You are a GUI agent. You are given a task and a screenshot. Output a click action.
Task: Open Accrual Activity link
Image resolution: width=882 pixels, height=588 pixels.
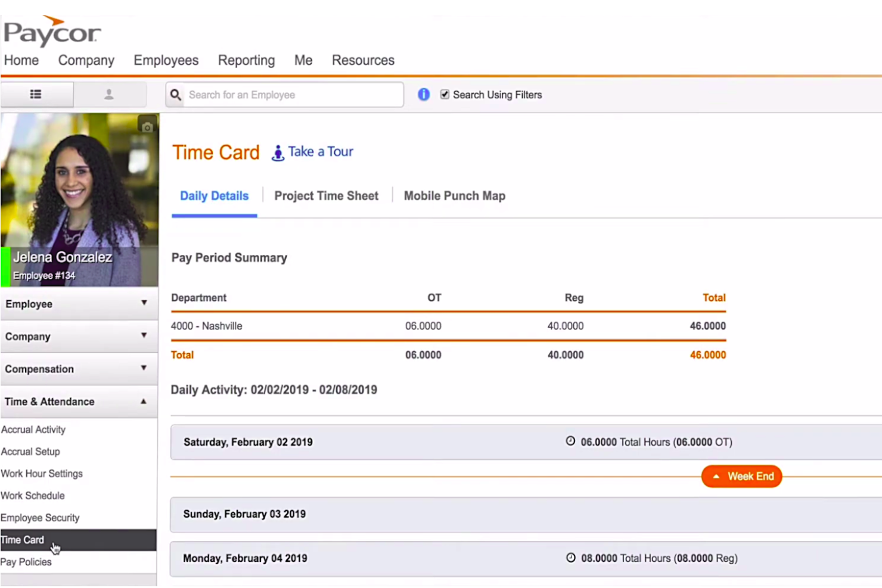[x=33, y=430]
